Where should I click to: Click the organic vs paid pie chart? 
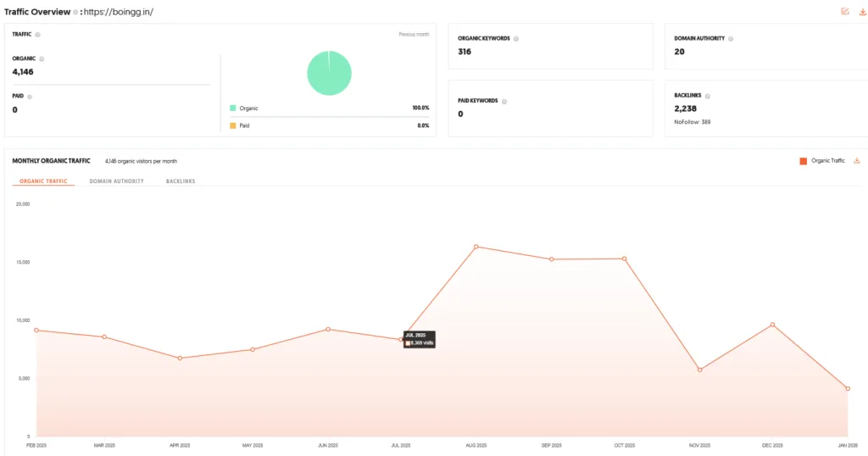[330, 73]
